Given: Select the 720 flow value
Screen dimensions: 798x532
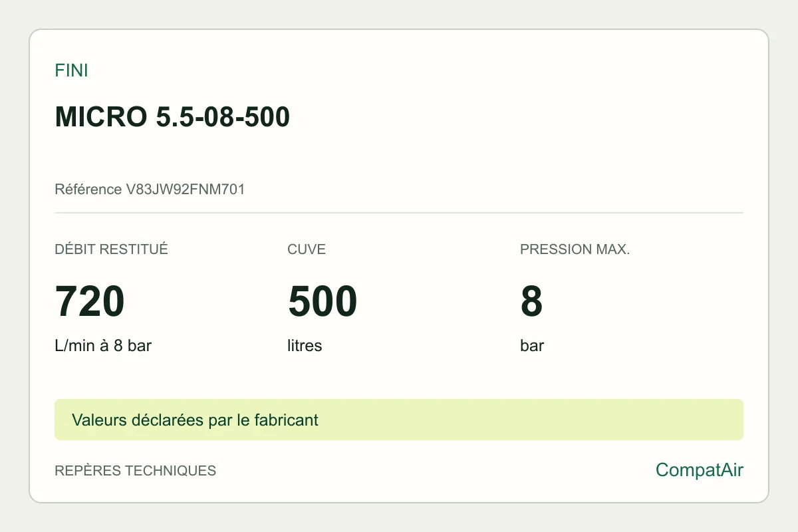Looking at the screenshot, I should tap(90, 301).
